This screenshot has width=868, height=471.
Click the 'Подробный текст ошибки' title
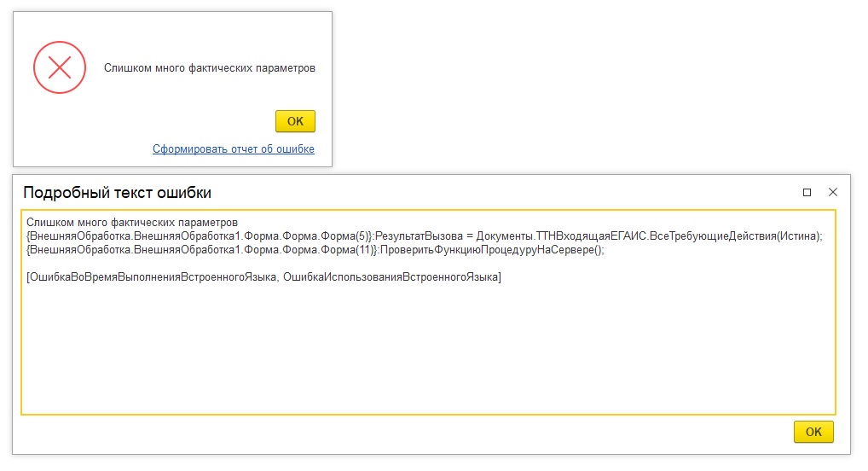tap(118, 192)
